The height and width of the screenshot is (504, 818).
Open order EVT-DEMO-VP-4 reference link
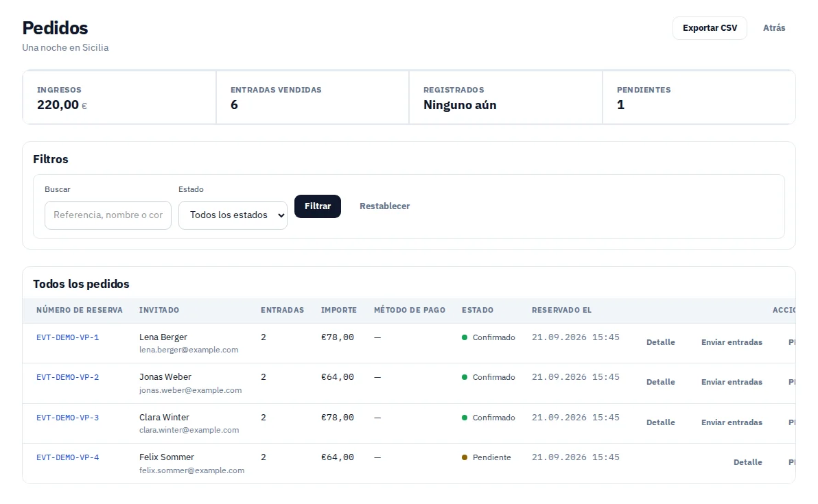[68, 457]
